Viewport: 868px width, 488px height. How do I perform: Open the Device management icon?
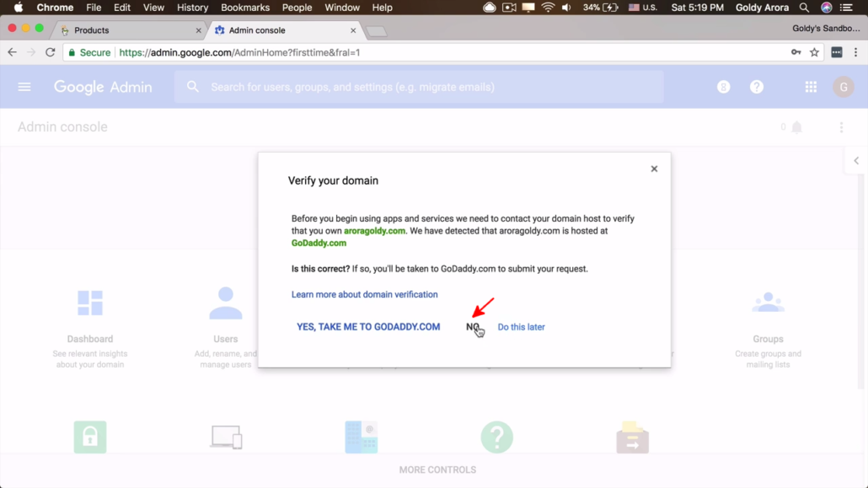point(226,437)
